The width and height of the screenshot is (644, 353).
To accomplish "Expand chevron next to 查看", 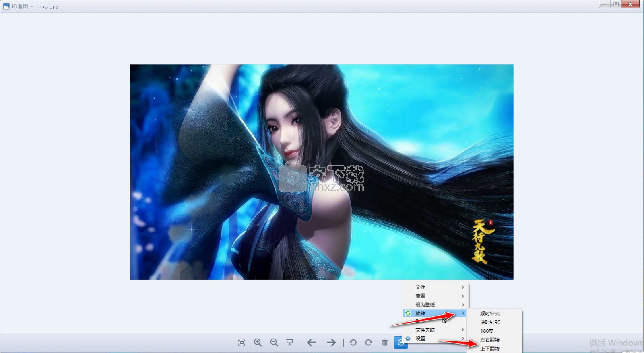I will [x=463, y=296].
